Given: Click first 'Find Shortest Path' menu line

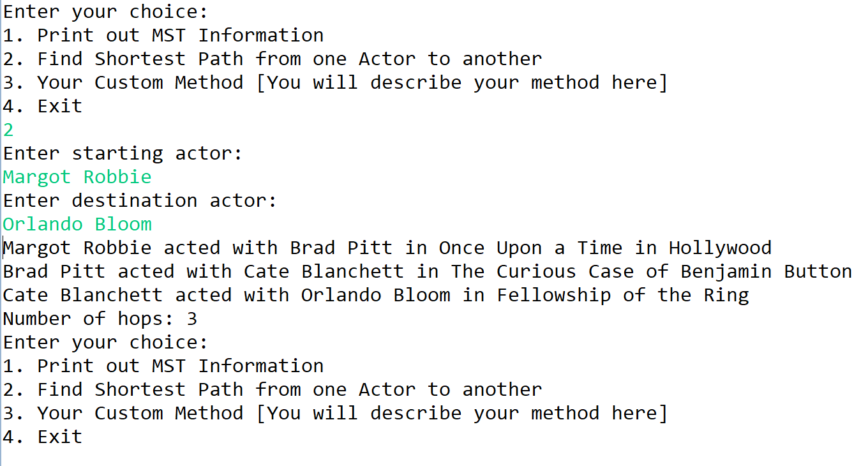Looking at the screenshot, I should [x=273, y=59].
